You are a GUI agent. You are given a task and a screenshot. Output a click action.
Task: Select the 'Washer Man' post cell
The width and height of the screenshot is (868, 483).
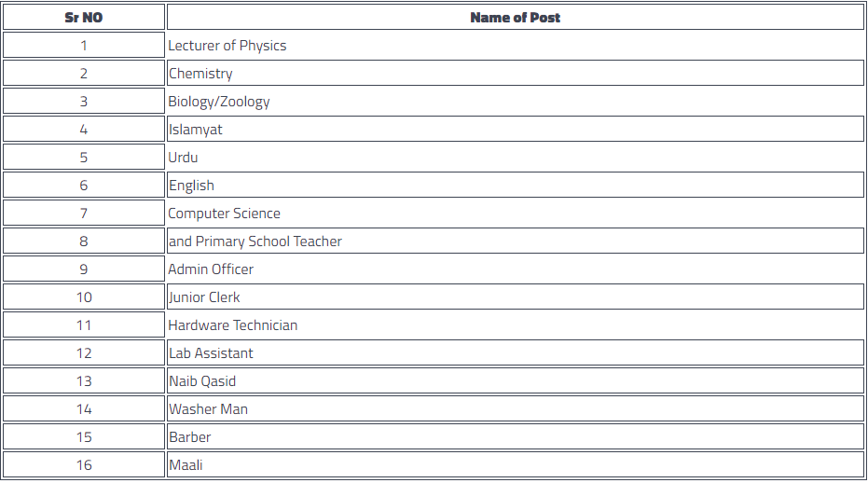coord(516,408)
